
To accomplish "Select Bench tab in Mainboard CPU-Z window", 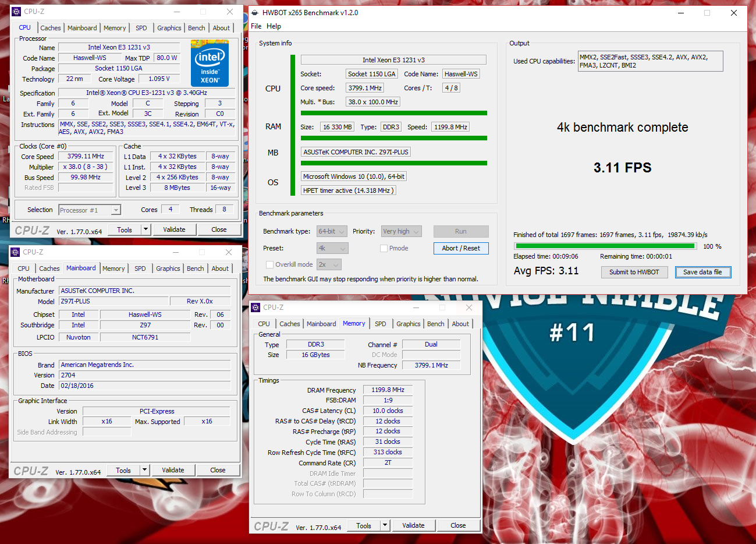I will (196, 269).
